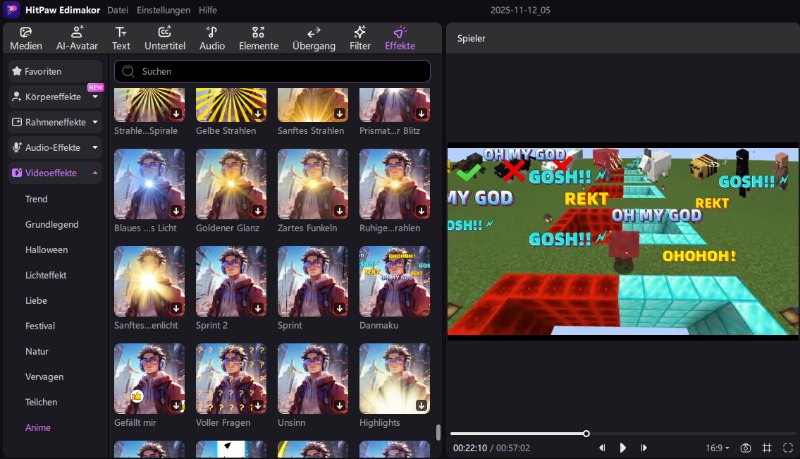
Task: Click the Spieler panel title
Action: 471,38
